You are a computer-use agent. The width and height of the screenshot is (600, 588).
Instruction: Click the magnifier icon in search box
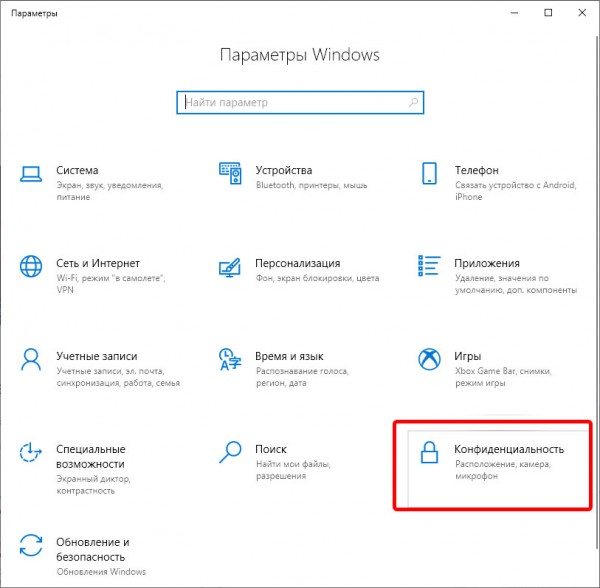click(x=413, y=103)
